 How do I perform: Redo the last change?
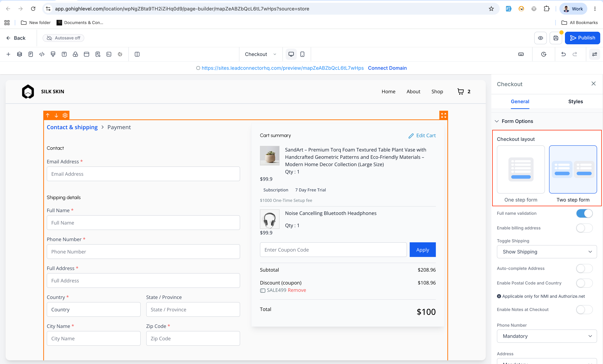(575, 54)
